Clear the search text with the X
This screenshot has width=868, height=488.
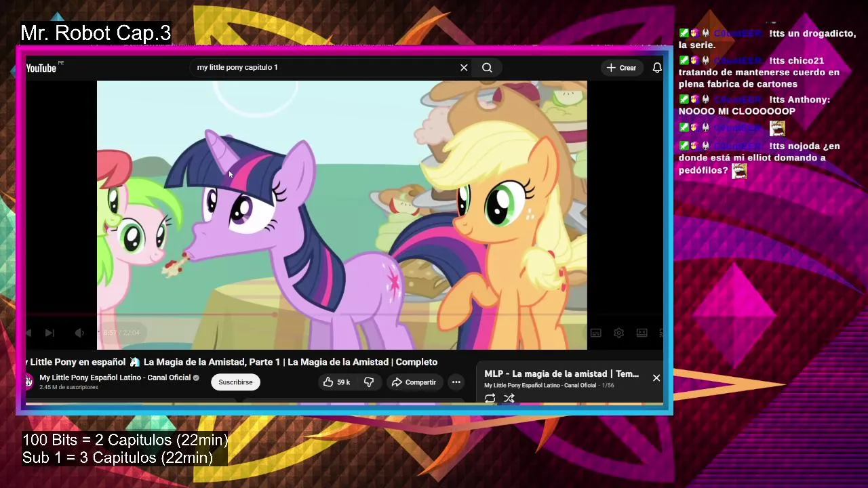point(464,68)
